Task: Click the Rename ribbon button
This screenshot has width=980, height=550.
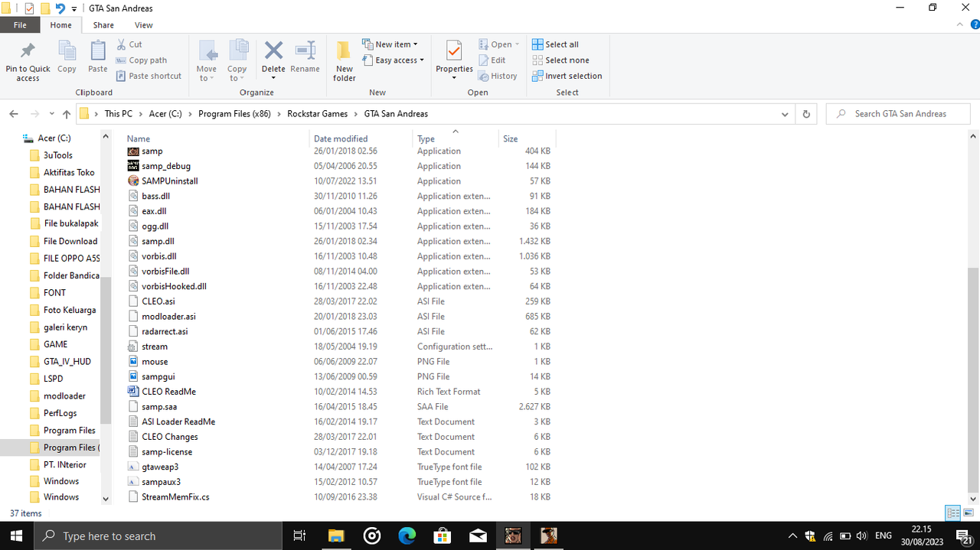Action: click(305, 57)
